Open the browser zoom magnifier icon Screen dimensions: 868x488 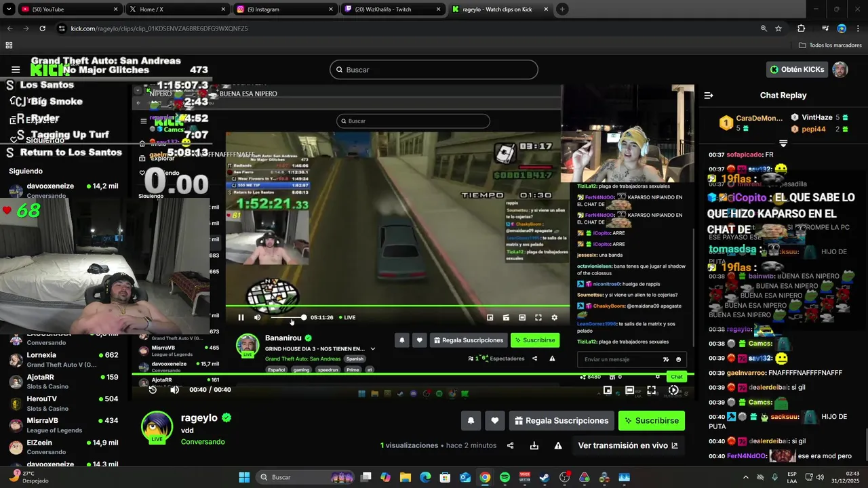pyautogui.click(x=764, y=28)
